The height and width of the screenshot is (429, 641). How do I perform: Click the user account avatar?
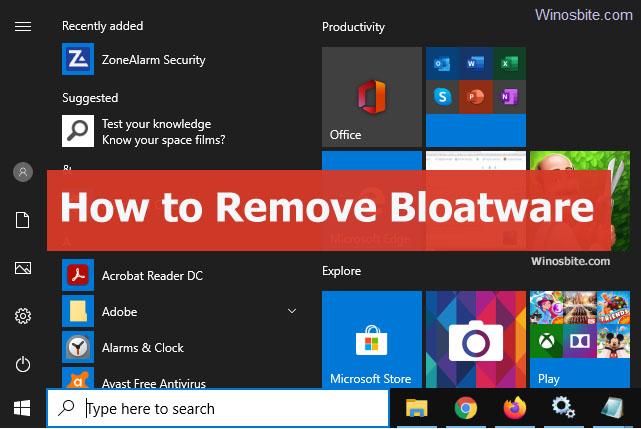pos(22,172)
